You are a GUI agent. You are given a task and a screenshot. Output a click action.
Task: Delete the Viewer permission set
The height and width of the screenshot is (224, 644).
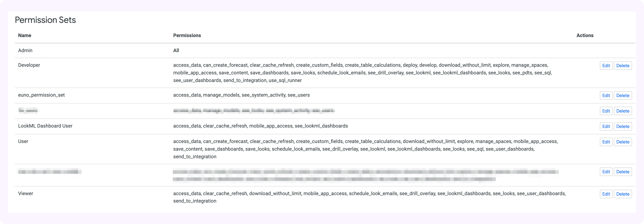pyautogui.click(x=623, y=194)
